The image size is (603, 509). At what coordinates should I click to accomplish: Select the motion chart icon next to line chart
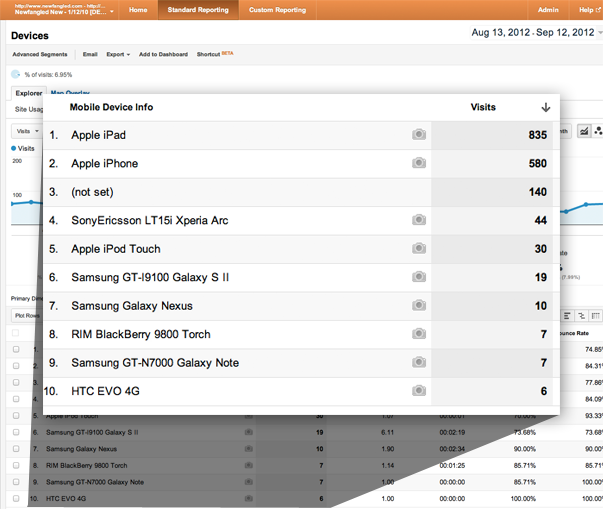[x=598, y=131]
